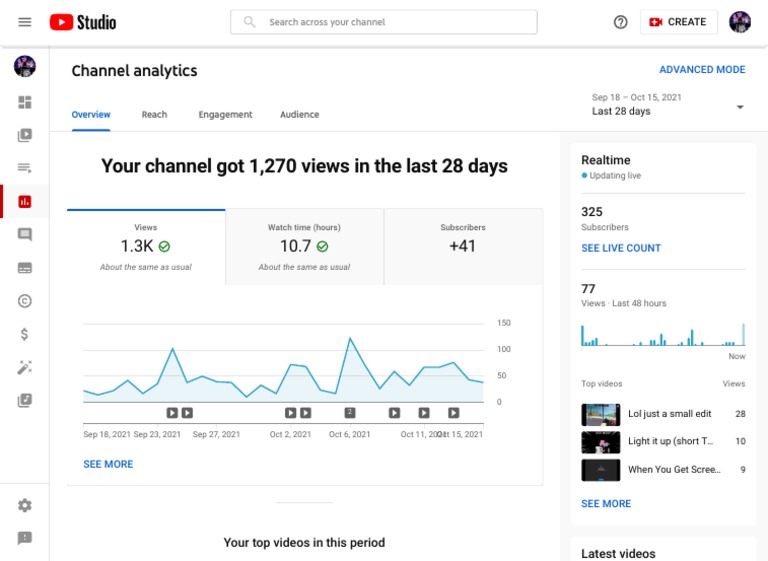Switch to the Audience tab

[x=299, y=115]
